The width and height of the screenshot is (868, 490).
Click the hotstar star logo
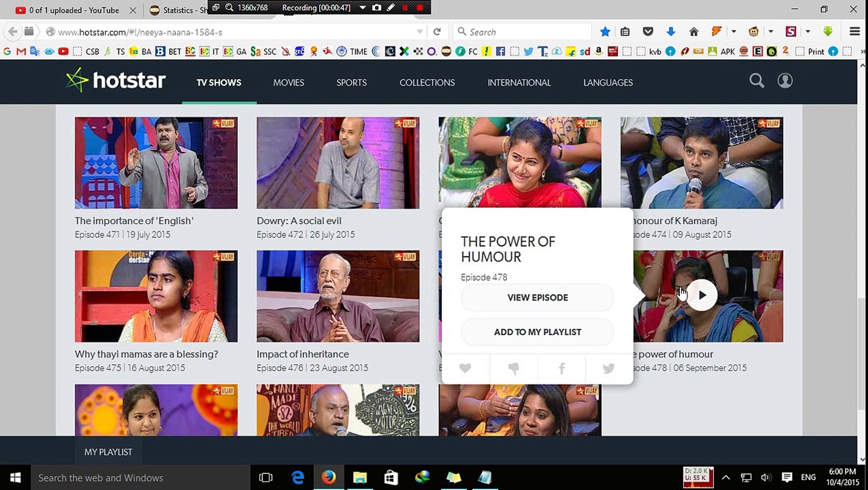(x=76, y=80)
